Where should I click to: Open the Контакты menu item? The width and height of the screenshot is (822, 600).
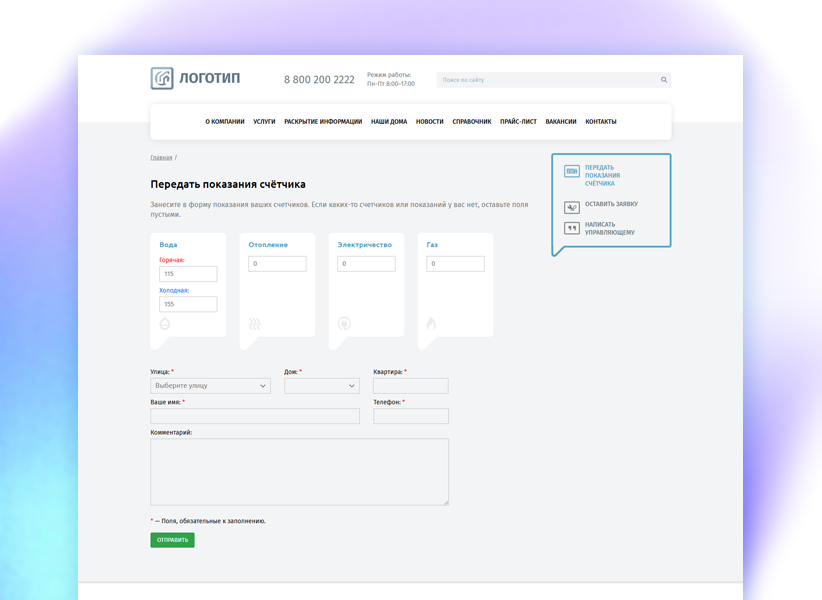pos(600,122)
